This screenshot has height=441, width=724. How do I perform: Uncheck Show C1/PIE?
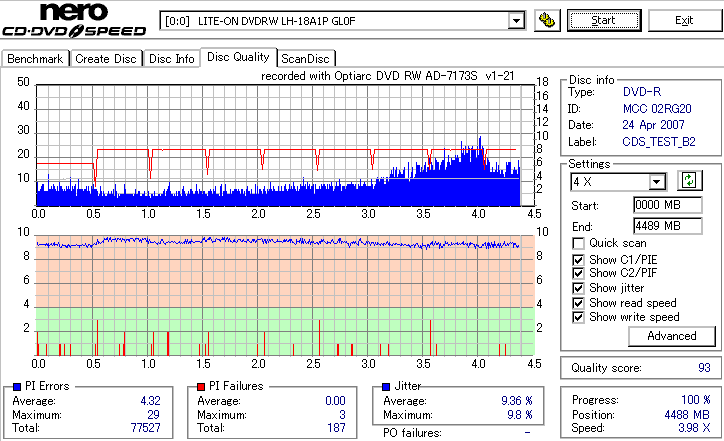pos(578,260)
